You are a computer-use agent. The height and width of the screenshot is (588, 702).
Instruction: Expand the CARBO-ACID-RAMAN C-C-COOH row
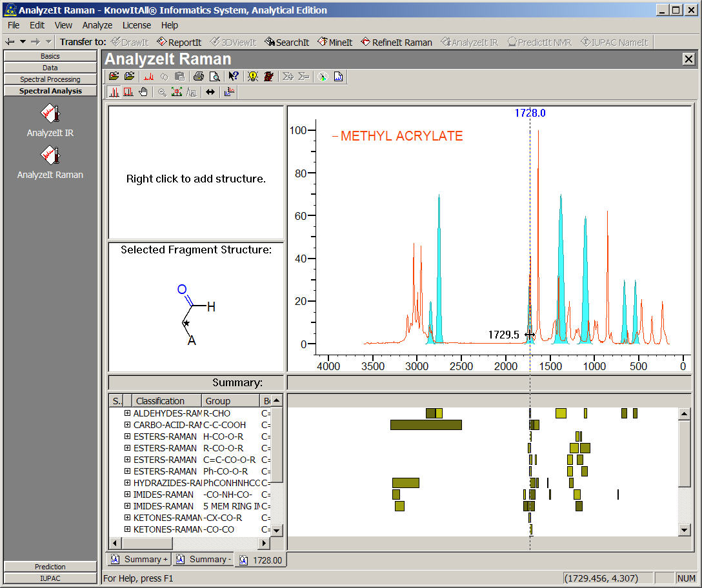pos(127,425)
